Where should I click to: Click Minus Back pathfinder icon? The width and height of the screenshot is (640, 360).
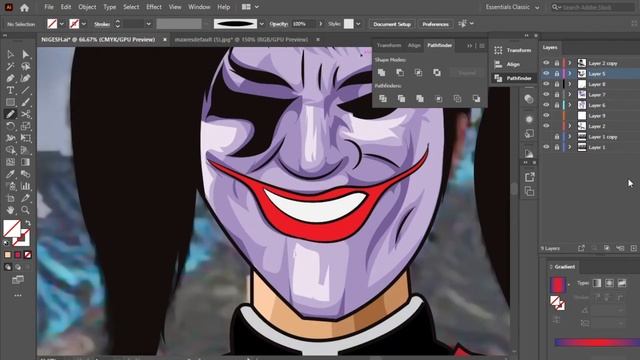coord(476,99)
